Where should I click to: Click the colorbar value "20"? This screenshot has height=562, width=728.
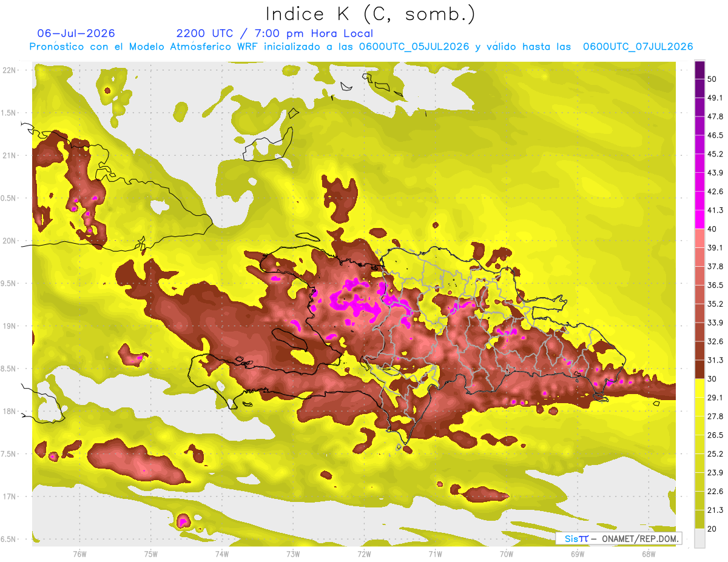pyautogui.click(x=713, y=529)
